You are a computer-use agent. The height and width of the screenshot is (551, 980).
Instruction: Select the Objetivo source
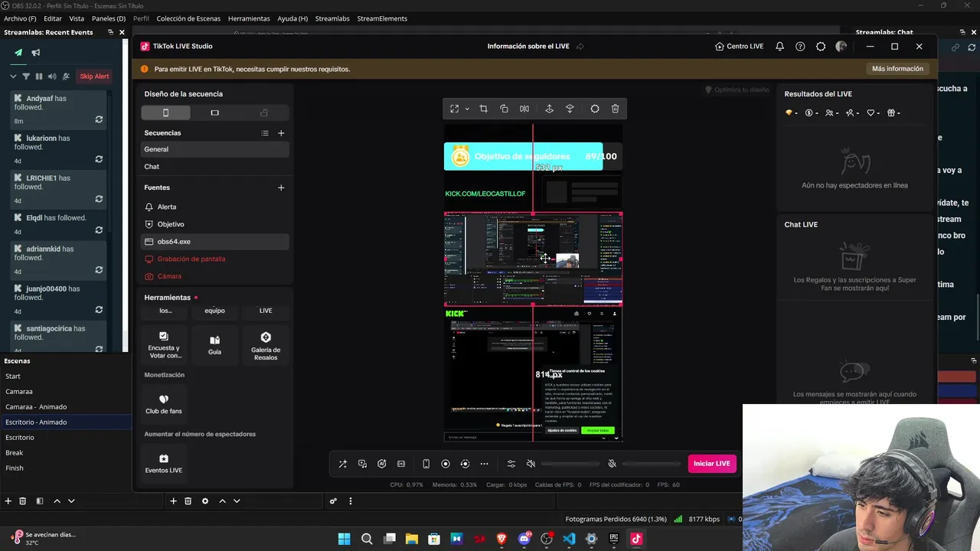click(214, 224)
